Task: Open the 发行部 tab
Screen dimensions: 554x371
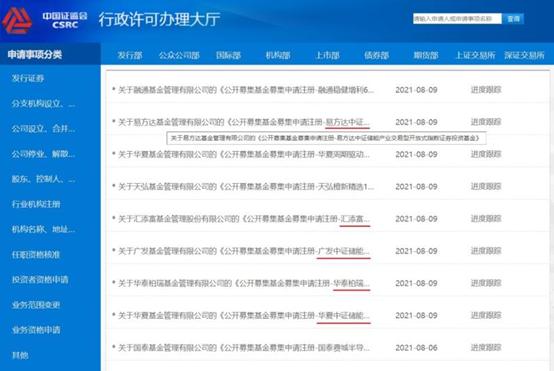Action: coord(130,55)
